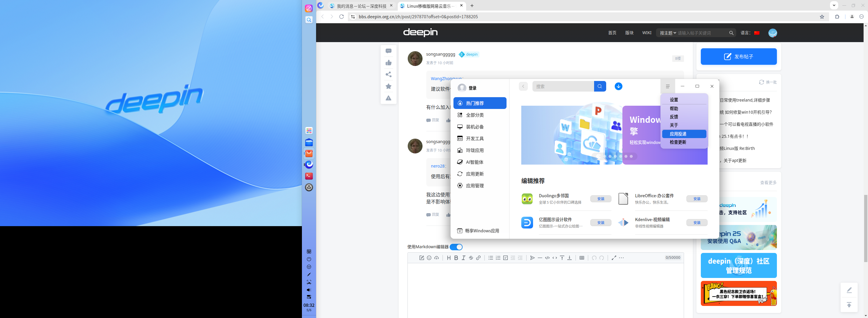Click the forum keyword search field
The height and width of the screenshot is (318, 868).
click(x=702, y=33)
